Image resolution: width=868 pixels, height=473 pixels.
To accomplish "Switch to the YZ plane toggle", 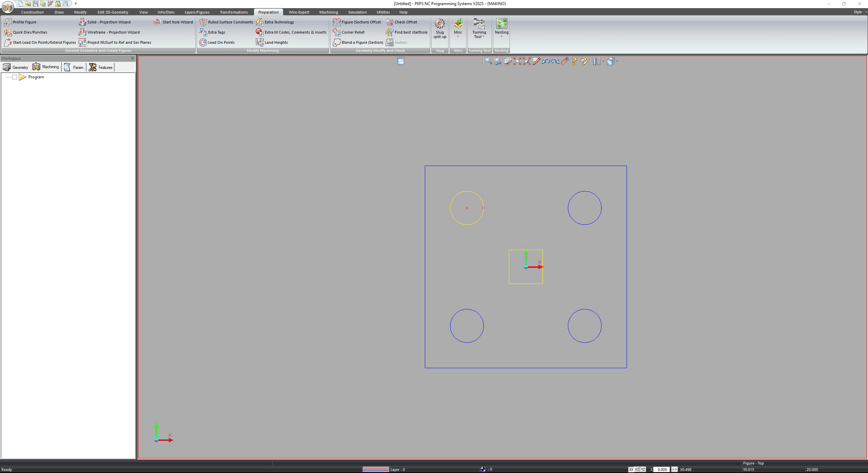I will point(643,470).
